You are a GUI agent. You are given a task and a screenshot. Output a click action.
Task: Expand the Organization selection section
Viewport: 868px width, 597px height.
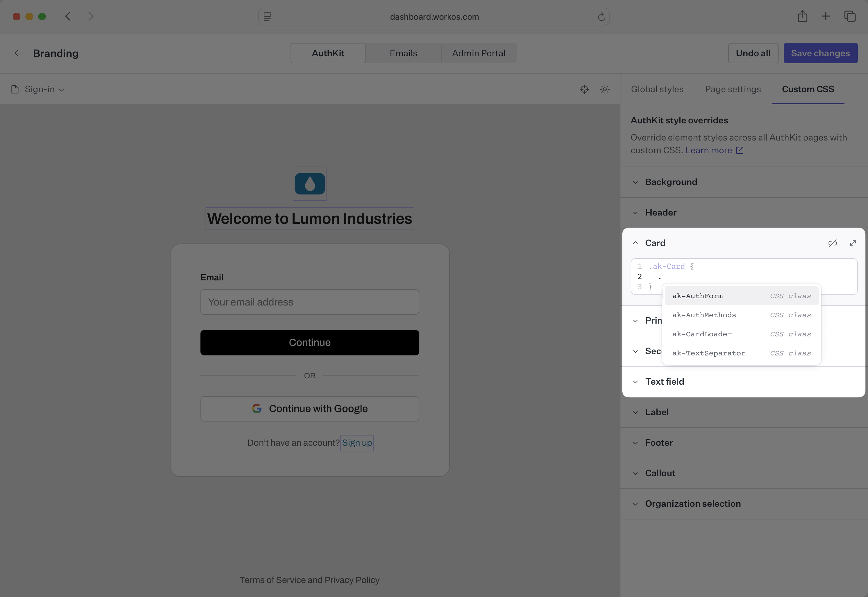(692, 504)
